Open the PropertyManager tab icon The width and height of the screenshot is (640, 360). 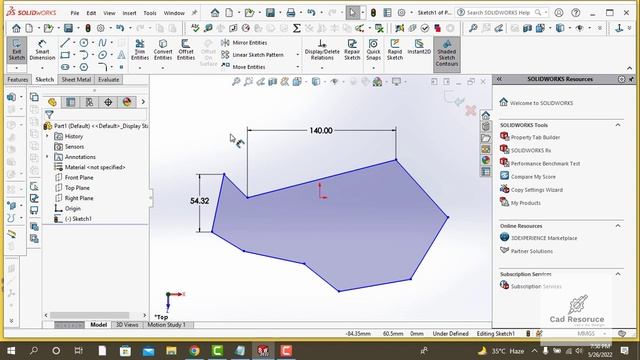(x=71, y=102)
